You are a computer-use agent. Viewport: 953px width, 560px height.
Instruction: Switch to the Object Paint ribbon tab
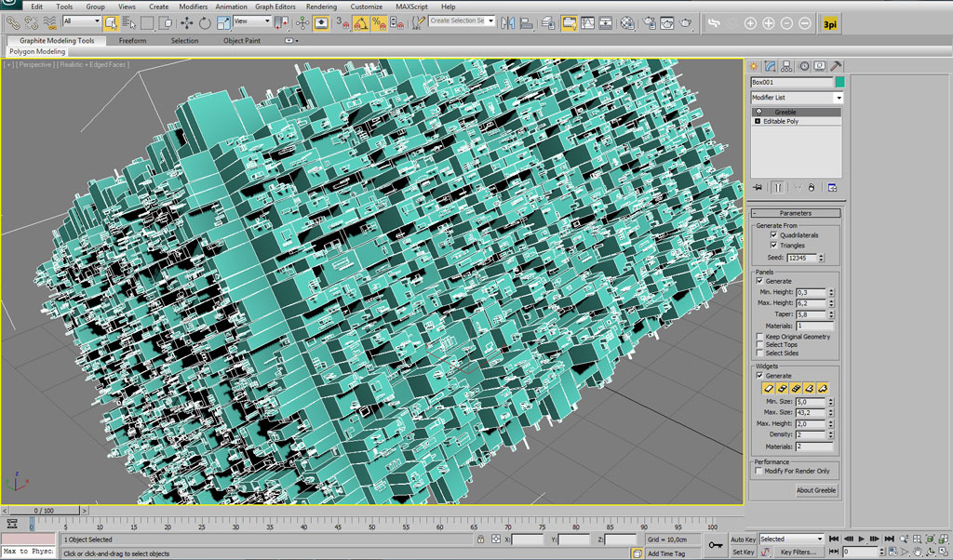coord(241,41)
